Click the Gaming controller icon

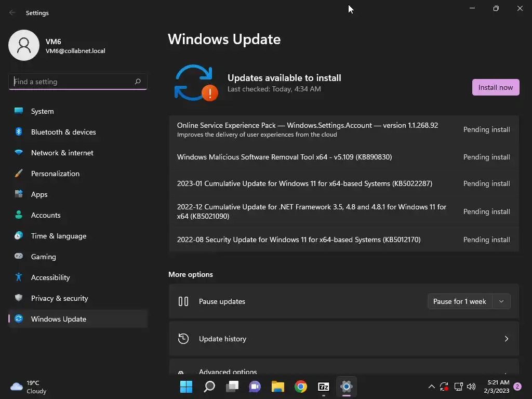19,256
